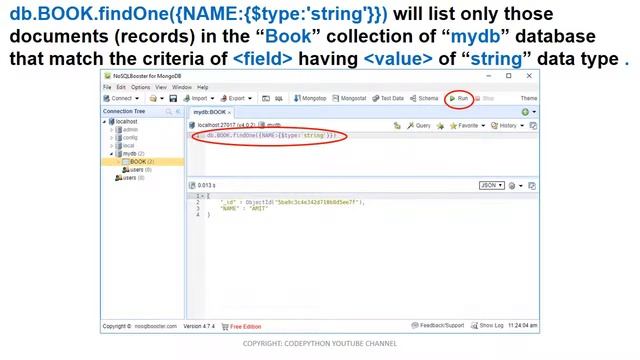Screen dimensions: 640x360
Task: Open the dropdown arrow beside the green plus
Action: (534, 112)
